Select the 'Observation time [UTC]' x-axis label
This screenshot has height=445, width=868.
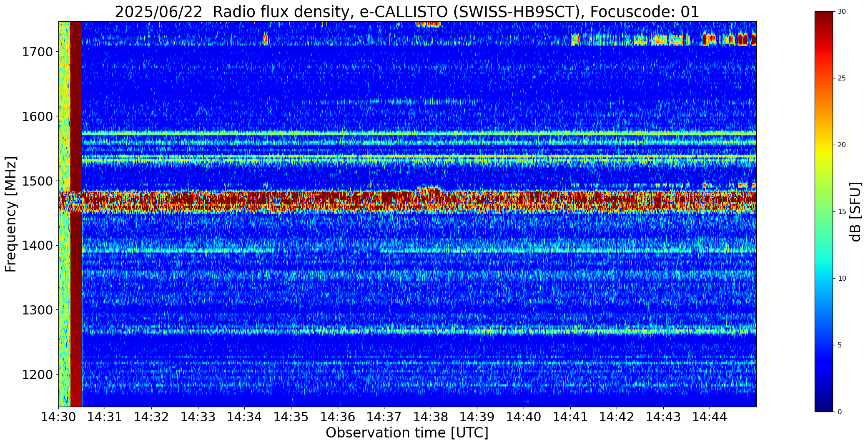click(407, 433)
